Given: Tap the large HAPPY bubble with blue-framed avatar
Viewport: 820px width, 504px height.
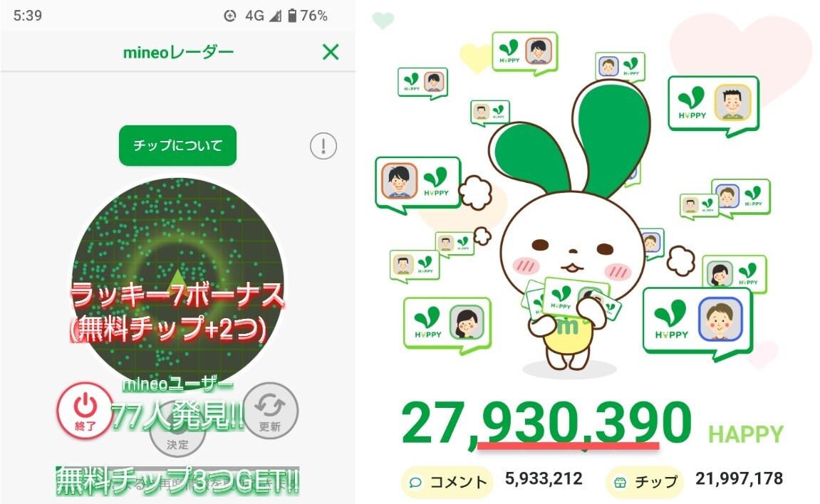Looking at the screenshot, I should click(697, 322).
